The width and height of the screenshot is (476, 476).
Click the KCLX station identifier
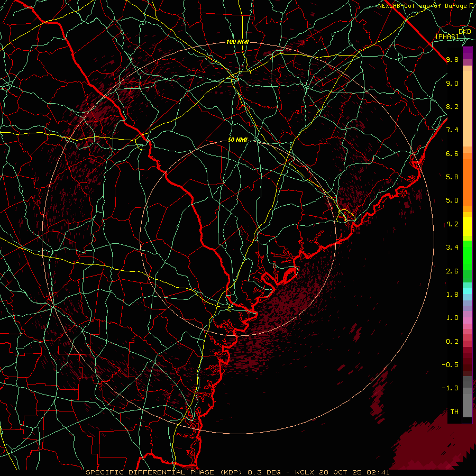305,472
